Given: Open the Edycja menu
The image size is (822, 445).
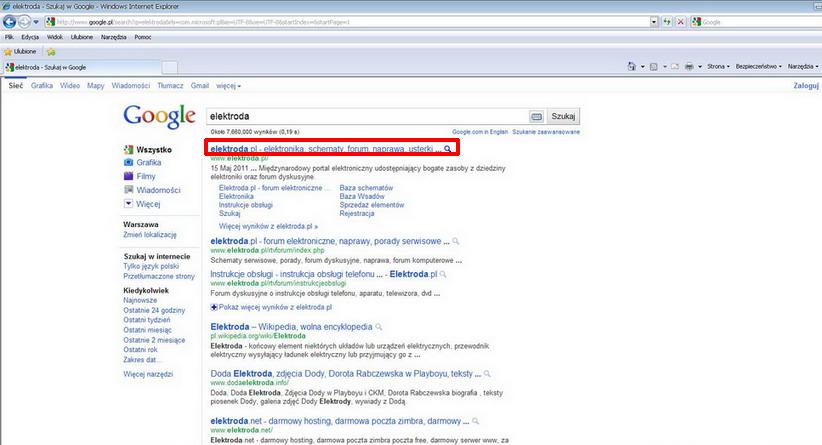Looking at the screenshot, I should [30, 37].
